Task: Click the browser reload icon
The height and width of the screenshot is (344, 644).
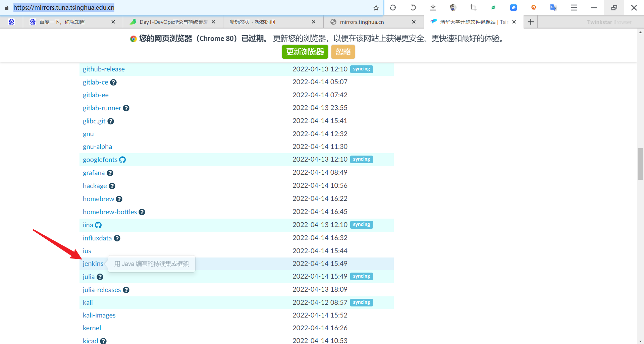Action: tap(393, 7)
